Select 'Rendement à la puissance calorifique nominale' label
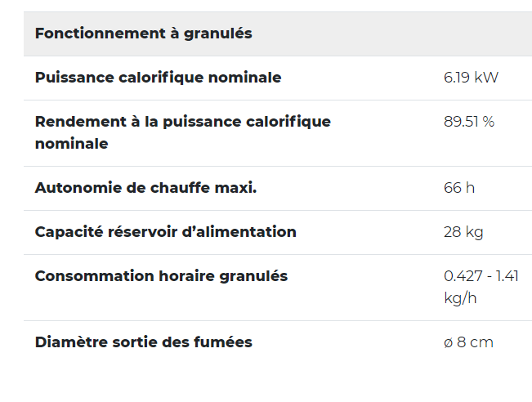 click(x=183, y=132)
